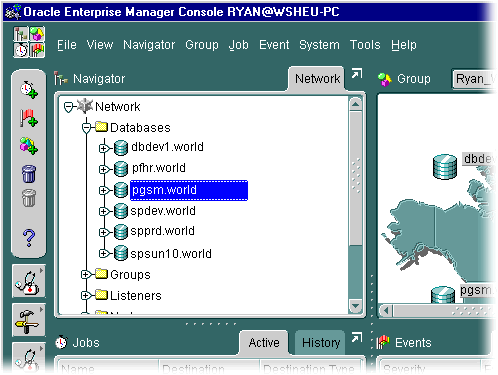Image resolution: width=498 pixels, height=375 pixels.
Task: Open the System menu
Action: pos(319,45)
